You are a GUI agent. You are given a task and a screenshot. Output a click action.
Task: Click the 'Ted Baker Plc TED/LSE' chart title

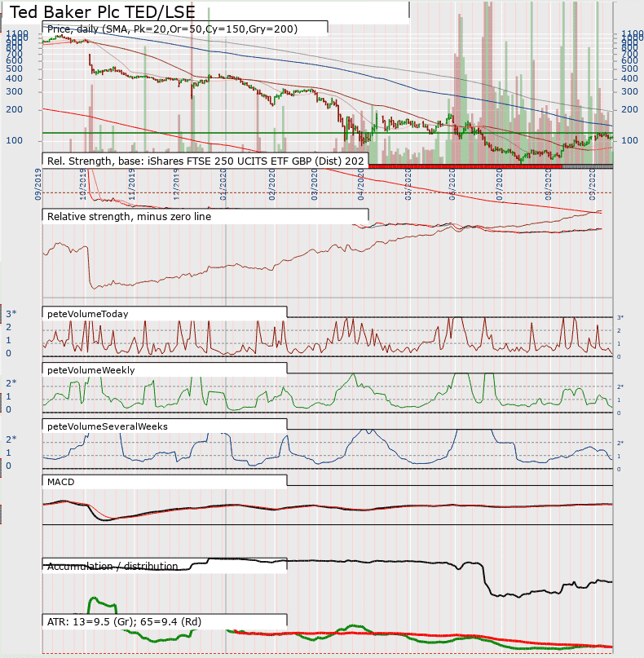[103, 11]
